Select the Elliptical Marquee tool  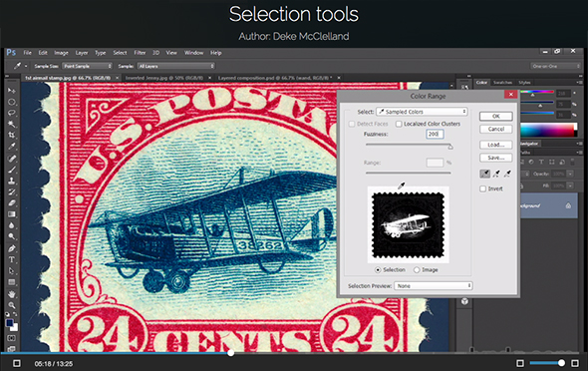[12, 102]
